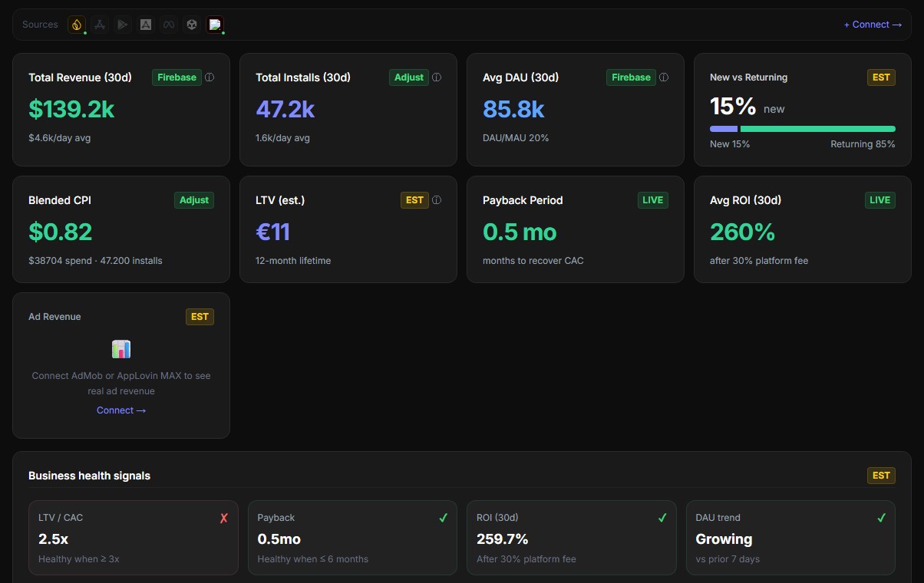The width and height of the screenshot is (924, 583).
Task: Open info icon on LTV (est.) card
Action: click(437, 200)
